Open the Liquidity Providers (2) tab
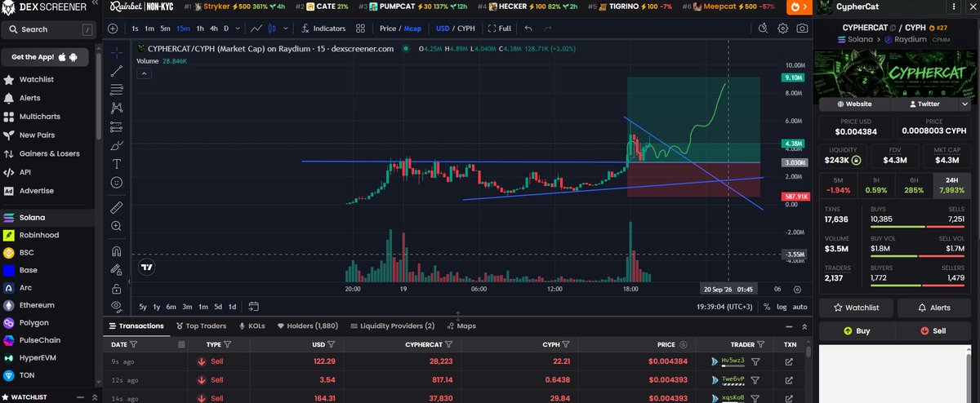This screenshot has width=980, height=403. (x=392, y=325)
